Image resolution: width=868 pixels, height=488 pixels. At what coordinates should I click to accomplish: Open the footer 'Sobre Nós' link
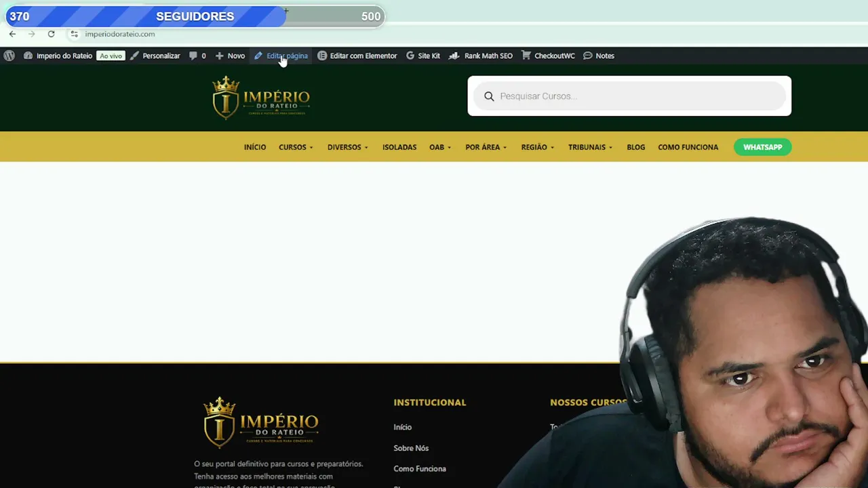(x=411, y=448)
